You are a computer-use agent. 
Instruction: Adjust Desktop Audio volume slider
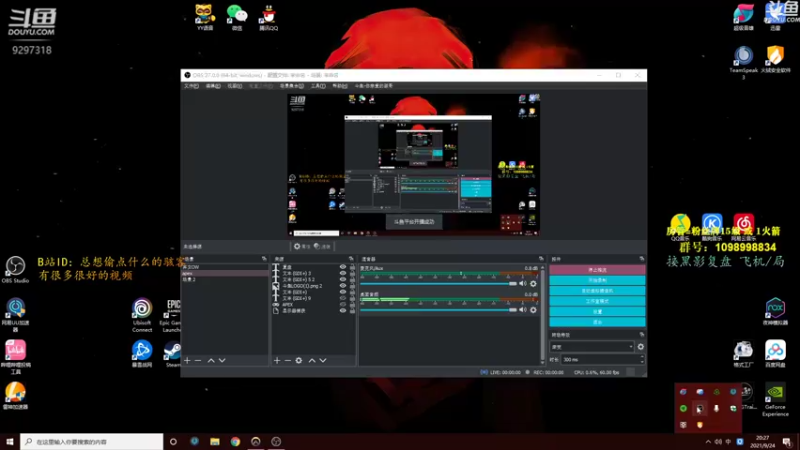point(439,309)
